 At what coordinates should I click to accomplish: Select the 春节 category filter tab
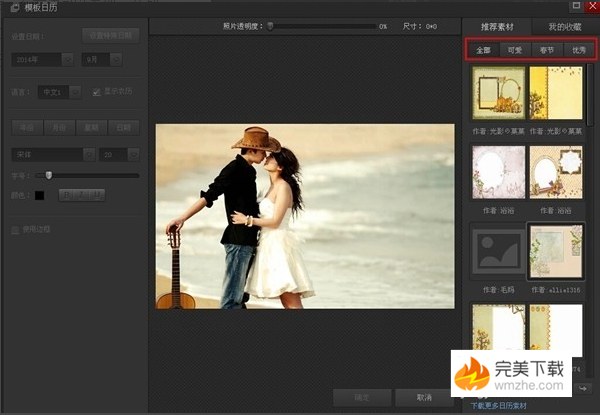click(546, 49)
